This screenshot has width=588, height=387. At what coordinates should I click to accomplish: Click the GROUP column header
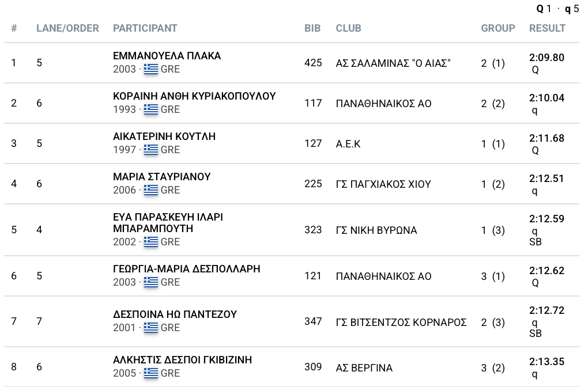click(498, 28)
